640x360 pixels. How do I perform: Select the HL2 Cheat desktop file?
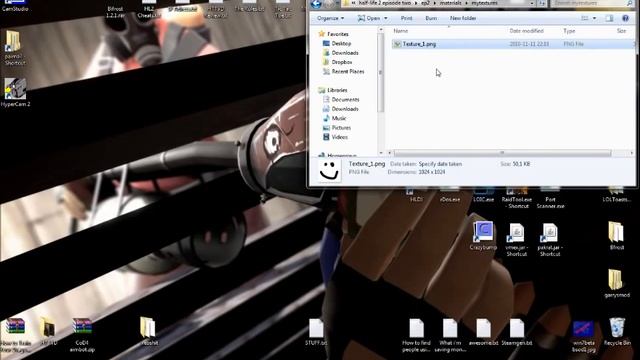click(149, 9)
